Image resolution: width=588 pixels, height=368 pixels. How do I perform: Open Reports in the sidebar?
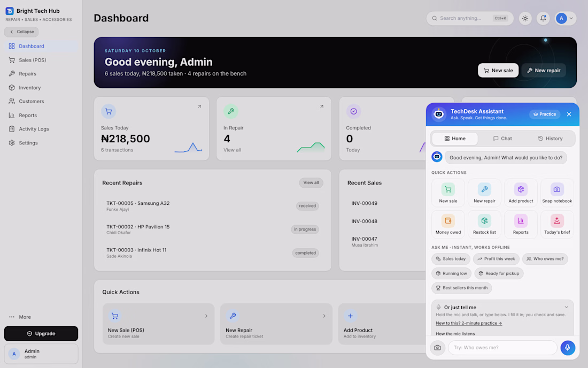coord(41,115)
